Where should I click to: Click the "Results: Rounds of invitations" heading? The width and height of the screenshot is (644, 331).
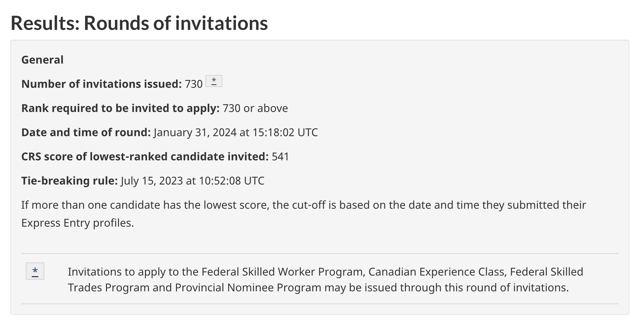pyautogui.click(x=139, y=23)
